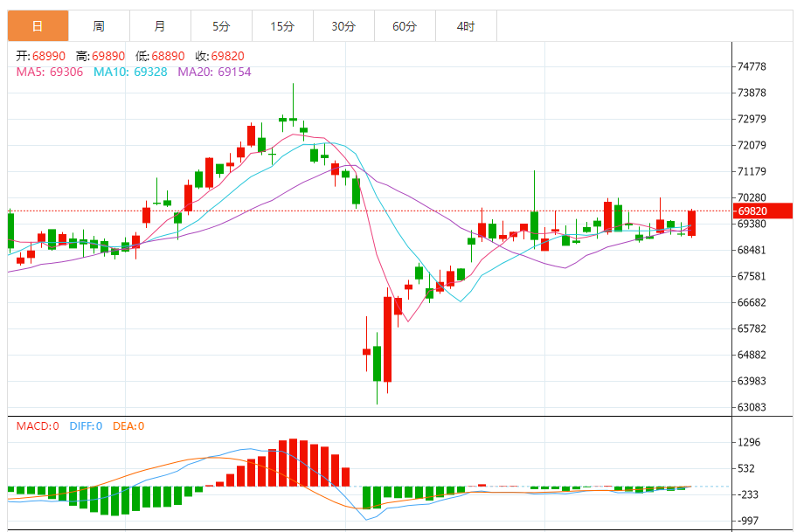Click the -233 MACD axis label

click(747, 494)
